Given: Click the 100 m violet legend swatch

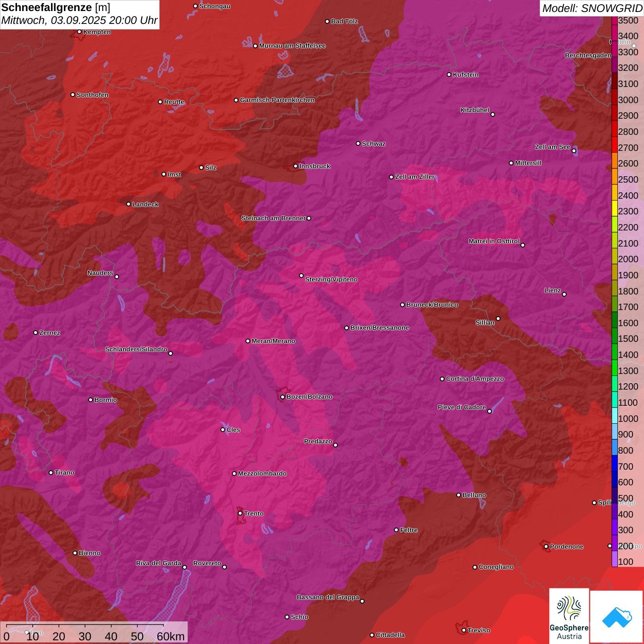Looking at the screenshot, I should [x=615, y=559].
